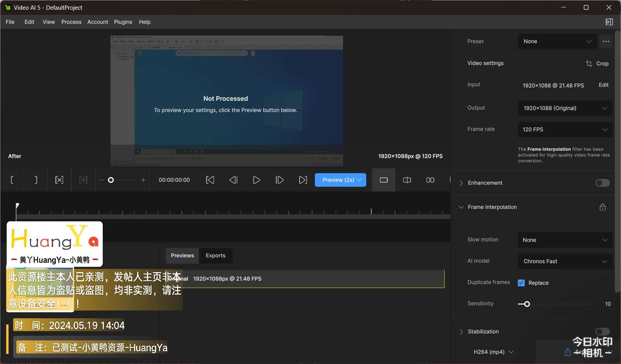Click the Preview (2s) button
621x364 pixels.
(x=338, y=180)
